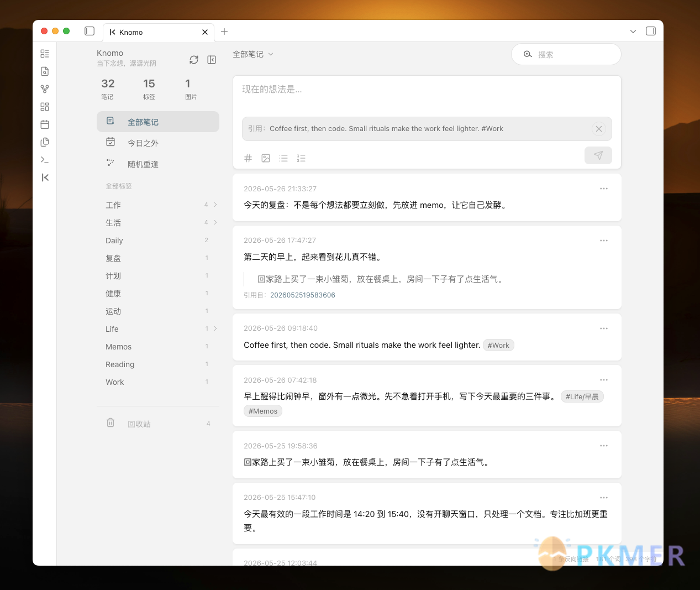700x590 pixels.
Task: Open the quoted source link 2026052519583606
Action: click(303, 295)
